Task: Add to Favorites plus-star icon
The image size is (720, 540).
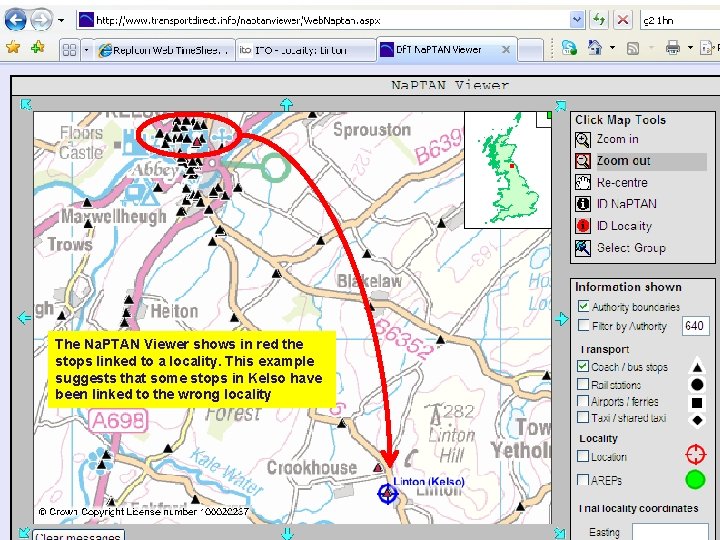Action: (38, 47)
